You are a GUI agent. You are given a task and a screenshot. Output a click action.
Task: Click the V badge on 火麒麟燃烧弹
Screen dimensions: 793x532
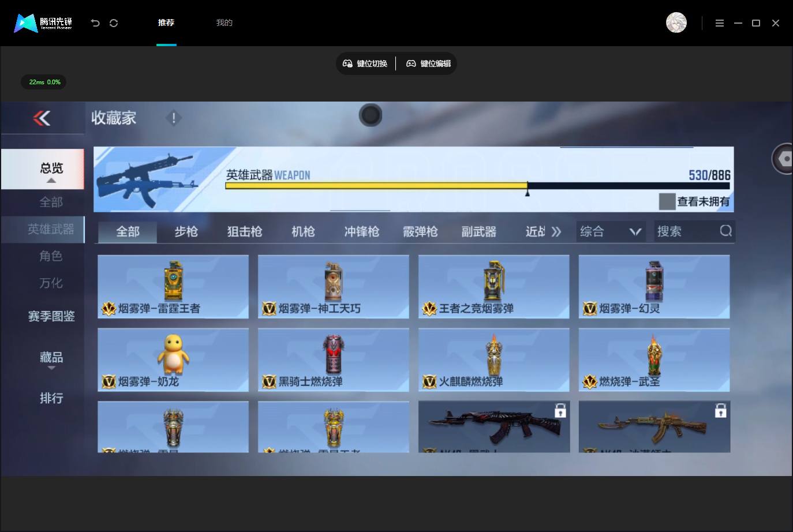pos(429,381)
